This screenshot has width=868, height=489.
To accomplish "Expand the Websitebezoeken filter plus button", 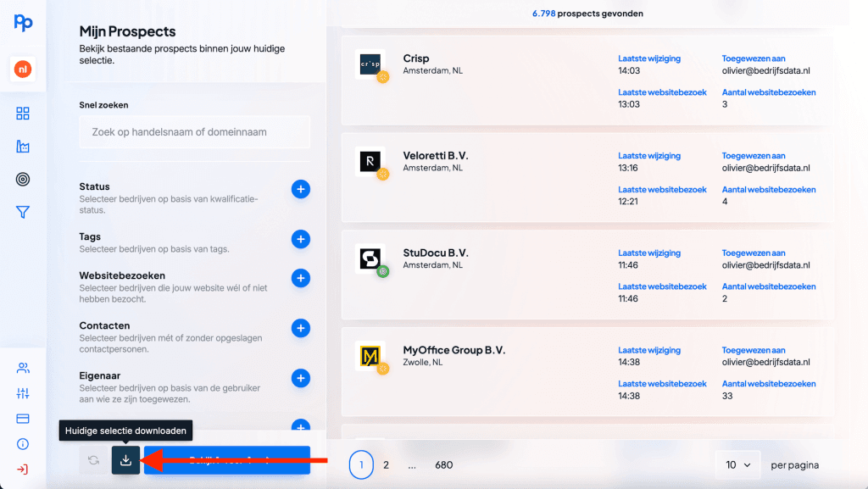I will click(300, 278).
